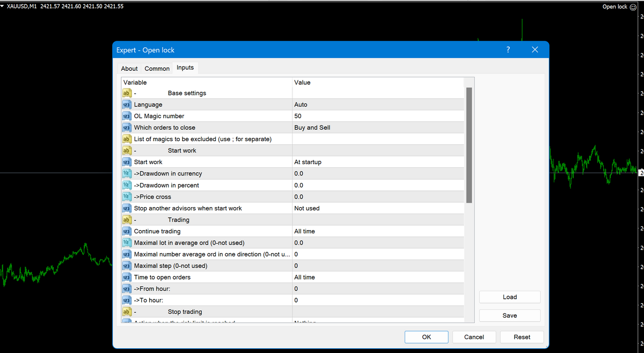Screen dimensions: 644x353
Task: Click icon beside Maximal lot in average ord
Action: point(127,243)
